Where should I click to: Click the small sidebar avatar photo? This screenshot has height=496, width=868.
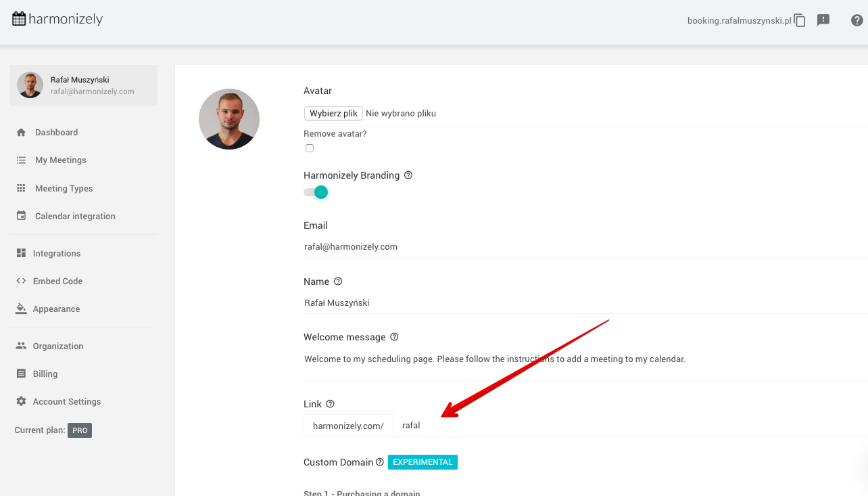30,85
